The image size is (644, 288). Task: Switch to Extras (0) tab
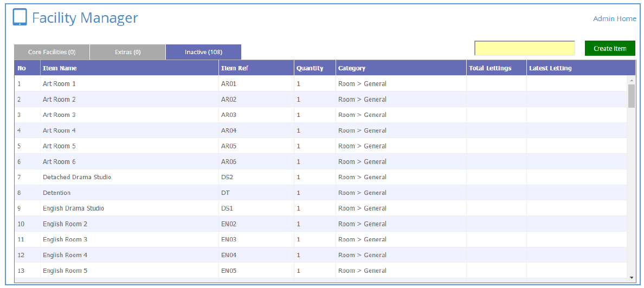(128, 52)
